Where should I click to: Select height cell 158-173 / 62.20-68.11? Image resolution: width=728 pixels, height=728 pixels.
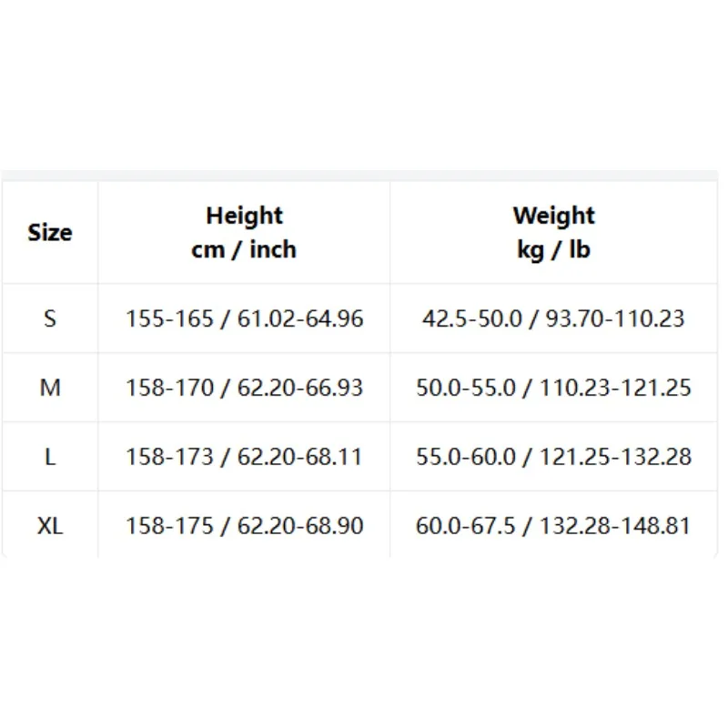244,457
